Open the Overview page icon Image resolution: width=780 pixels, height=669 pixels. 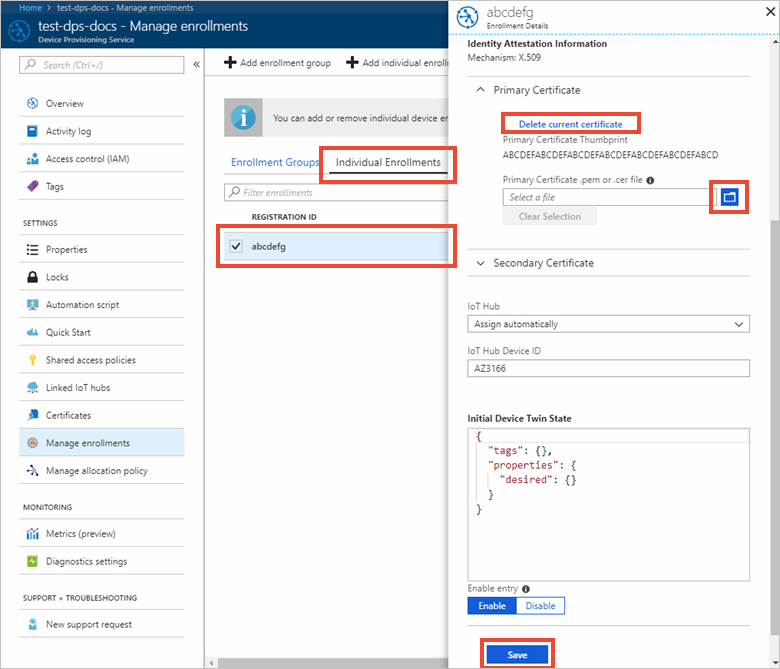point(32,103)
